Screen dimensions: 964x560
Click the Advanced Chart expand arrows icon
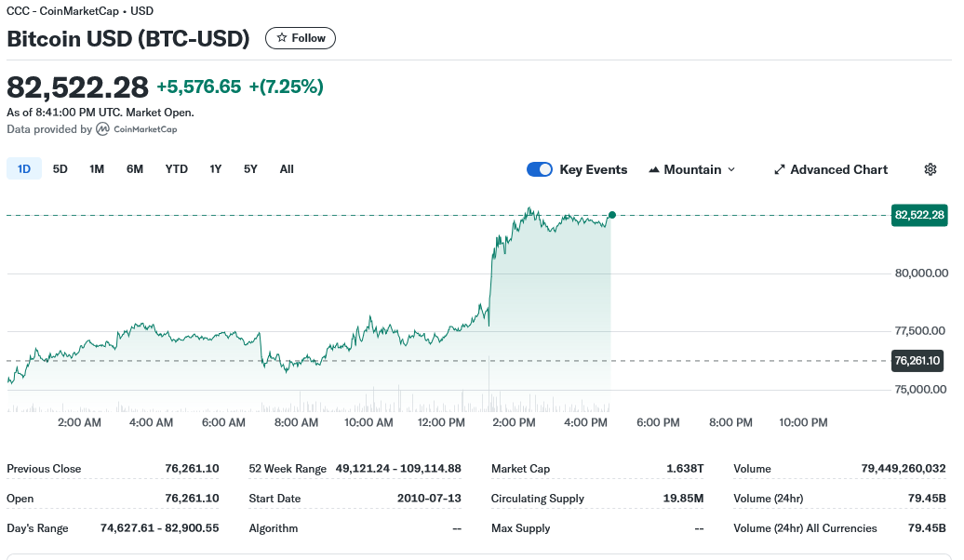tap(779, 169)
